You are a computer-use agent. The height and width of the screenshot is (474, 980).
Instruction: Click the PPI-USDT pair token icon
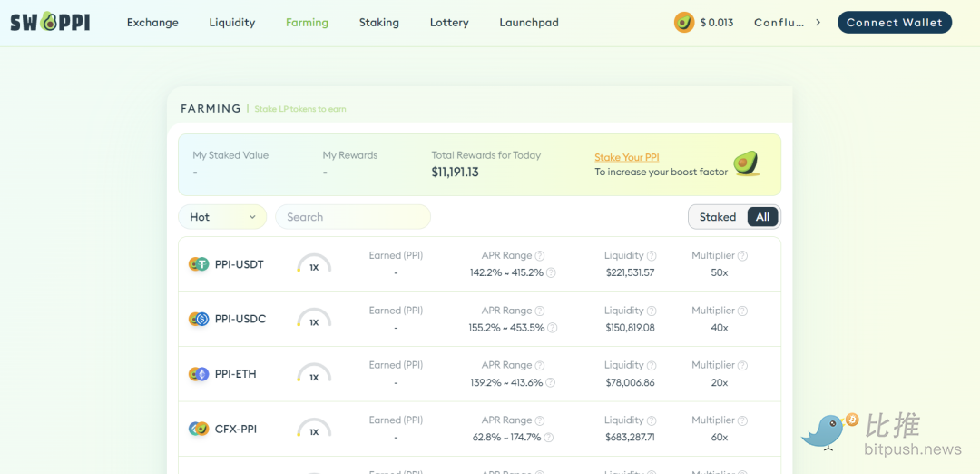[x=199, y=264]
